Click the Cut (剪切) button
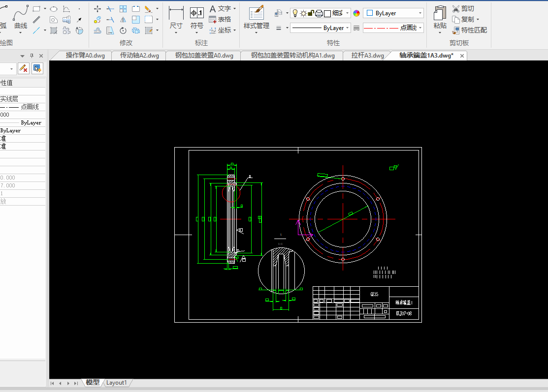This screenshot has height=392, width=548. point(463,8)
